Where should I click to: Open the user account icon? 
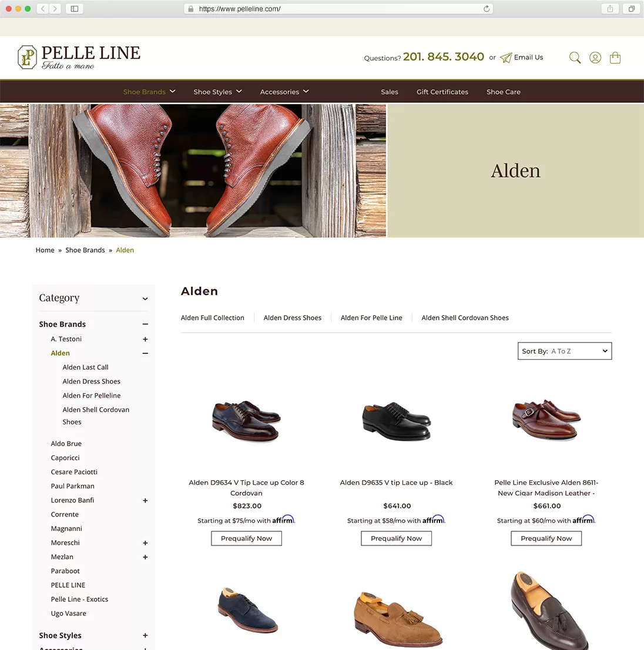tap(595, 58)
